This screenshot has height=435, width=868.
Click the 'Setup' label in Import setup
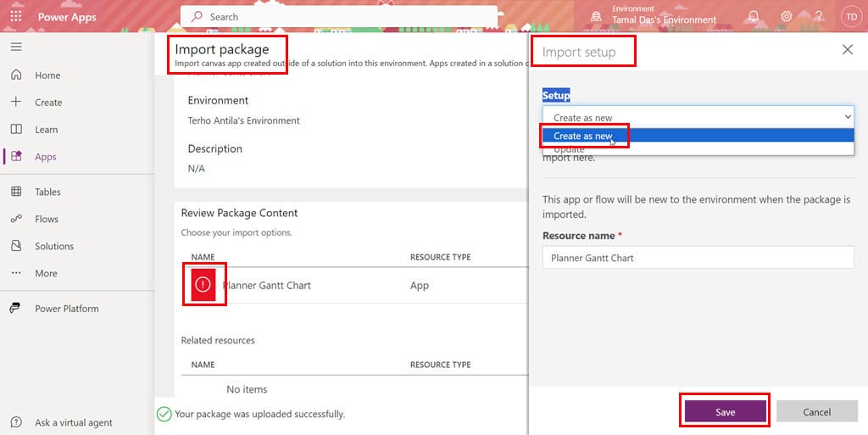[556, 95]
